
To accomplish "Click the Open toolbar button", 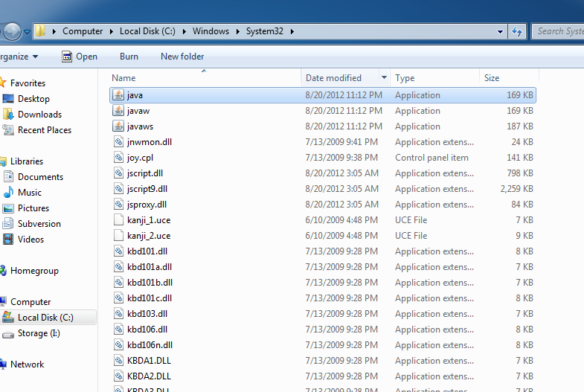I will click(x=80, y=57).
